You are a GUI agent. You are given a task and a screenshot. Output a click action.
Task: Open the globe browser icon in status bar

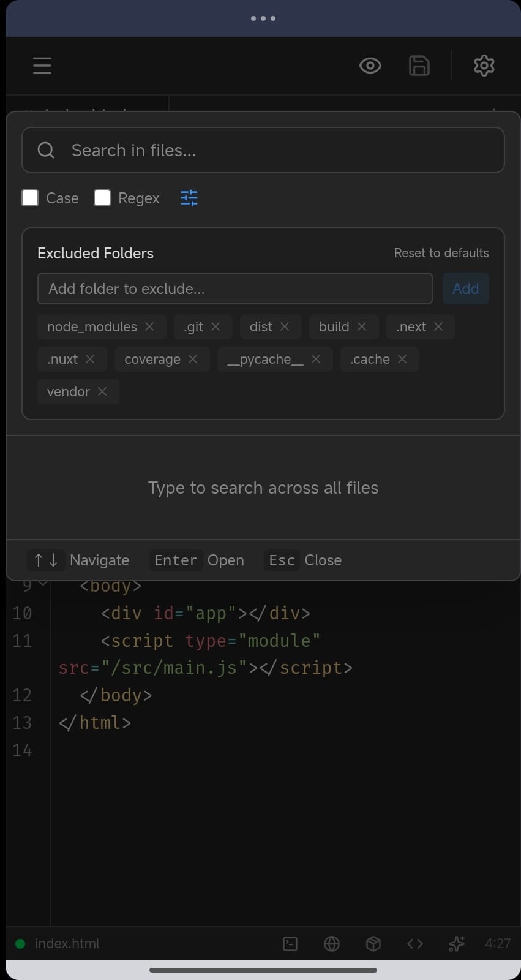(332, 944)
